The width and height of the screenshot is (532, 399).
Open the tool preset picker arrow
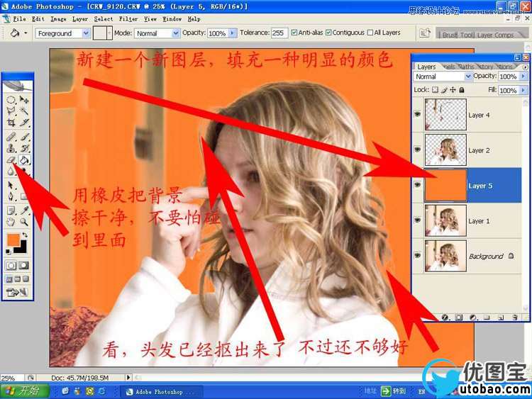[26, 33]
